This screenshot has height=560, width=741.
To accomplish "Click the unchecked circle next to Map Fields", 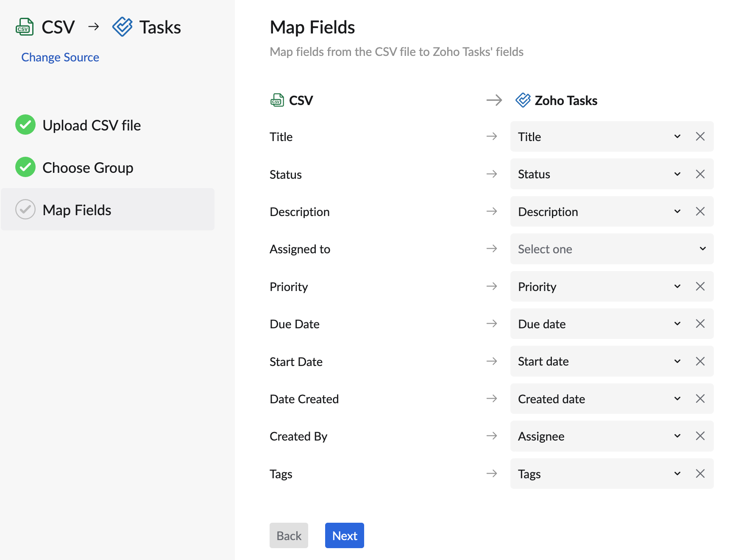I will (25, 209).
